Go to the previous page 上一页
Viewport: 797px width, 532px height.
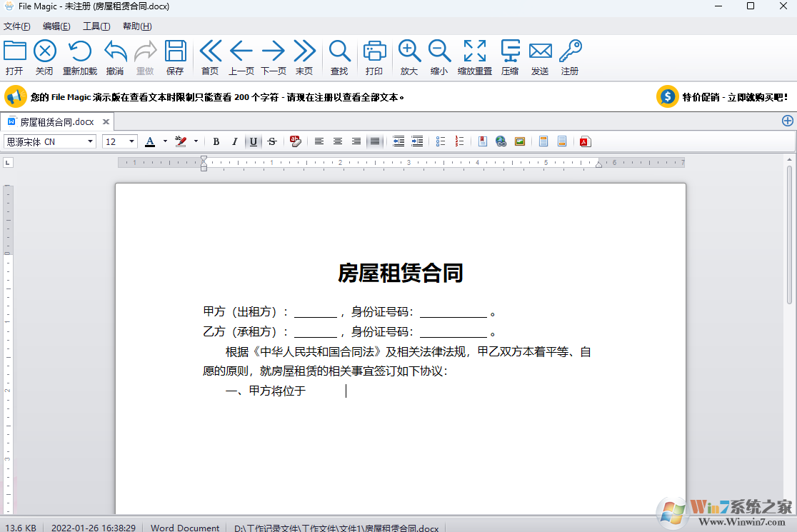[241, 57]
